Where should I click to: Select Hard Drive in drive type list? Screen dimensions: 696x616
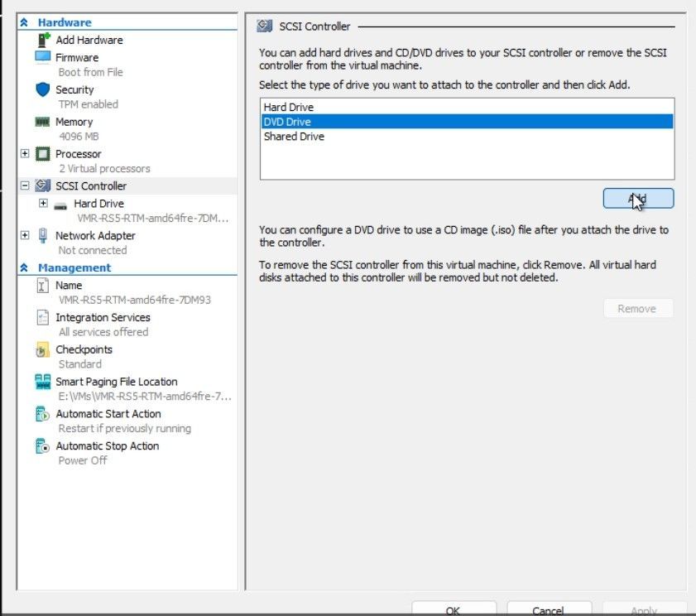[467, 107]
